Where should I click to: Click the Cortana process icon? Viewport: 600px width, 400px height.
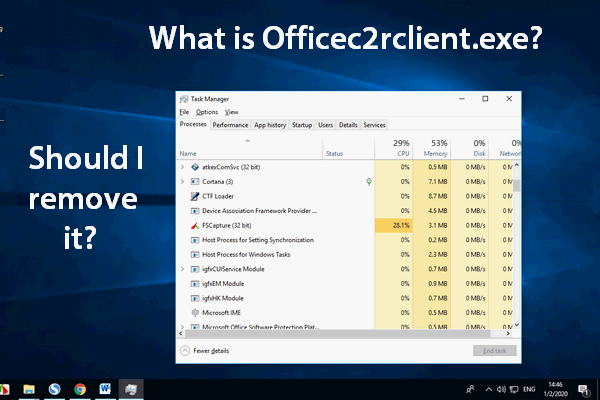[x=195, y=181]
